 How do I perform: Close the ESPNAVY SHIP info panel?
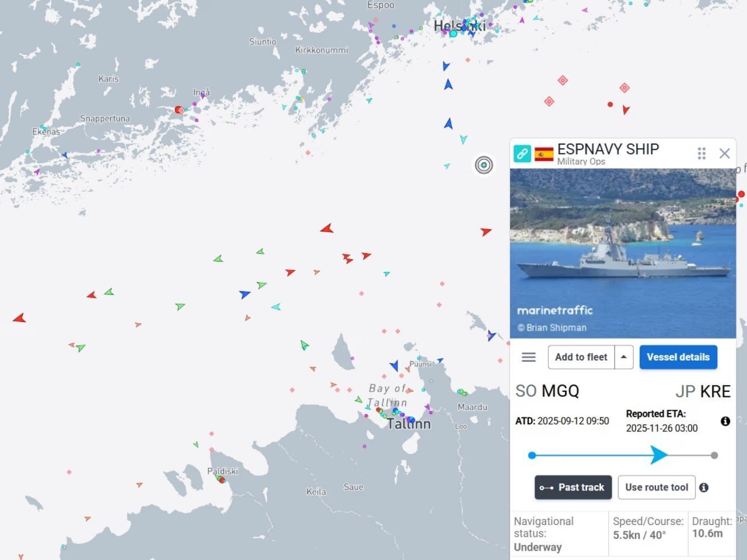click(724, 153)
